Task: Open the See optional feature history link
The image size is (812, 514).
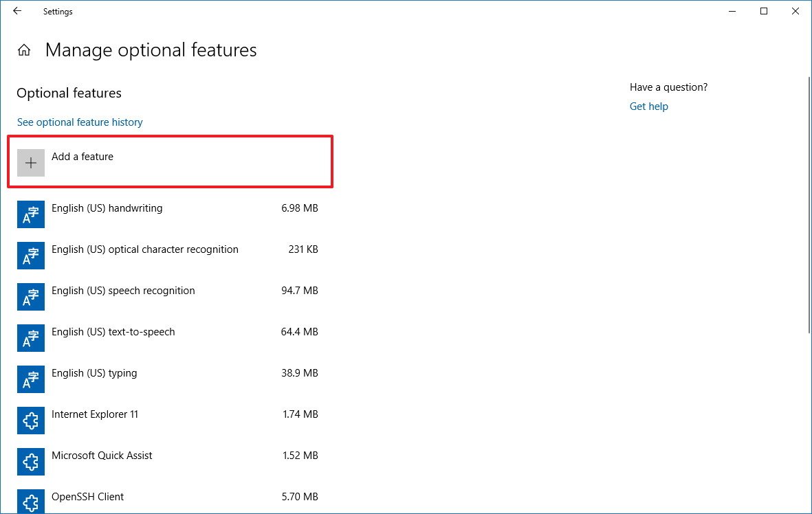Action: (x=80, y=122)
